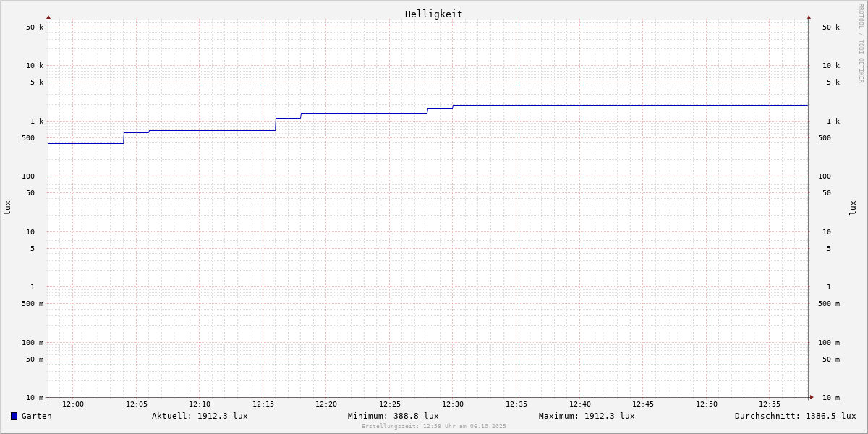868x434 pixels.
Task: Click the 12:00 time axis label
Action: click(x=73, y=404)
